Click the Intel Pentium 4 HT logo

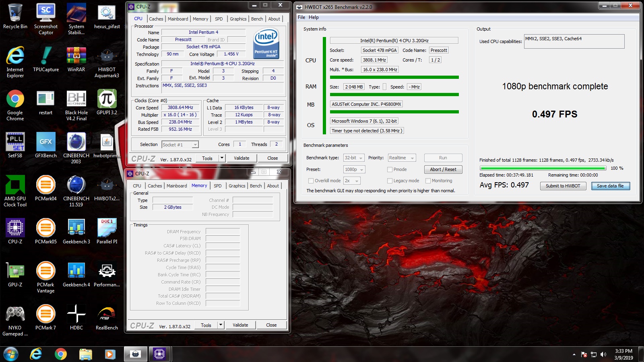266,43
